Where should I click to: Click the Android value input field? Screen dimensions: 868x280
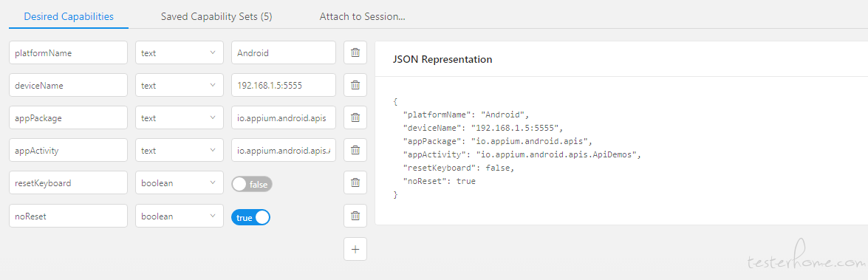coord(284,52)
